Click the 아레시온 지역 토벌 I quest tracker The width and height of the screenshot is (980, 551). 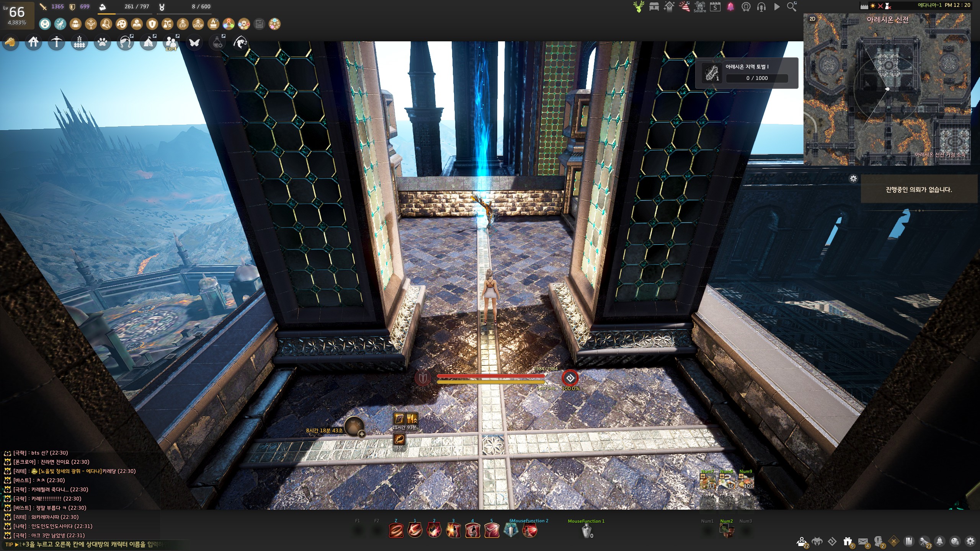coord(746,73)
